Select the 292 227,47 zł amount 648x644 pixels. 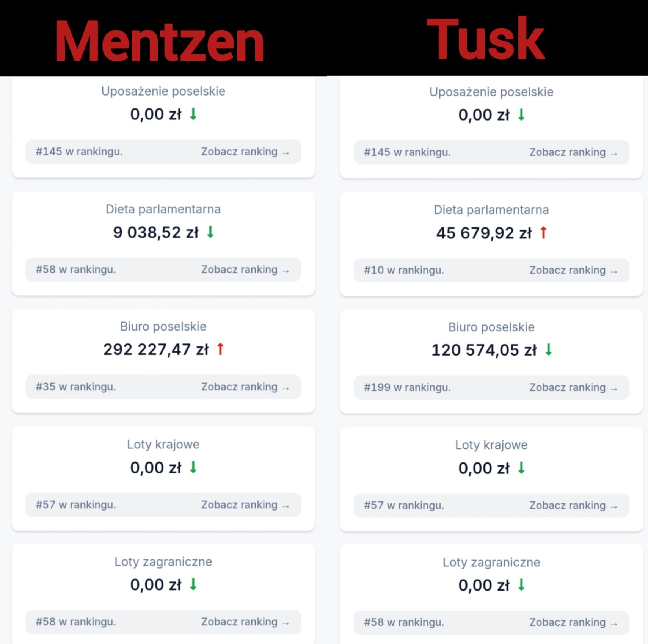click(156, 349)
